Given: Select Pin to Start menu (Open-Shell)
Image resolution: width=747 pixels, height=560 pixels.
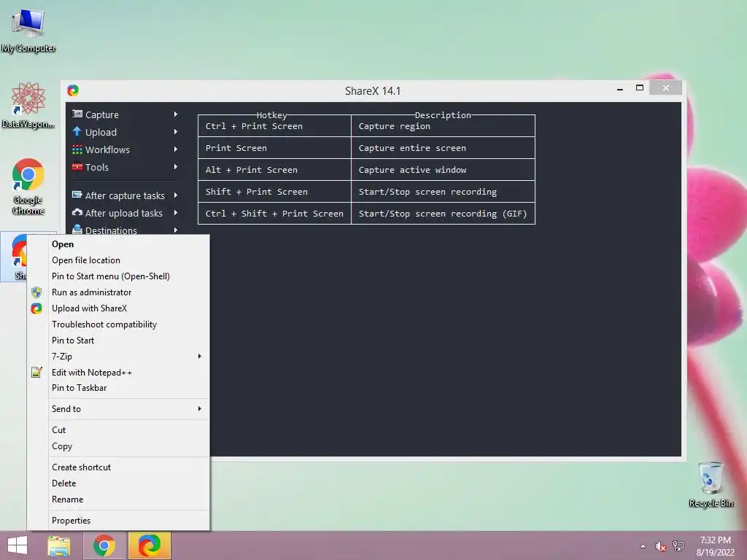Looking at the screenshot, I should (x=118, y=276).
